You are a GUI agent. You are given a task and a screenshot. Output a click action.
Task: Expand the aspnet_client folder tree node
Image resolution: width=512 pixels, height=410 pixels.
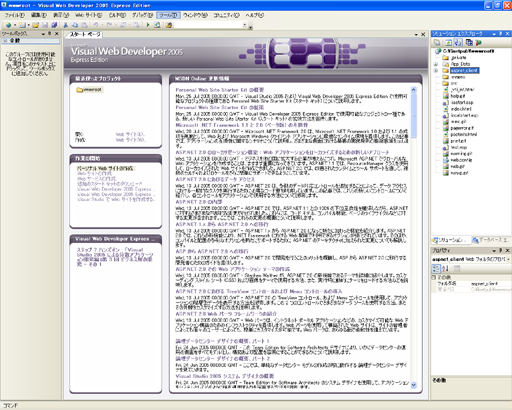coord(436,70)
